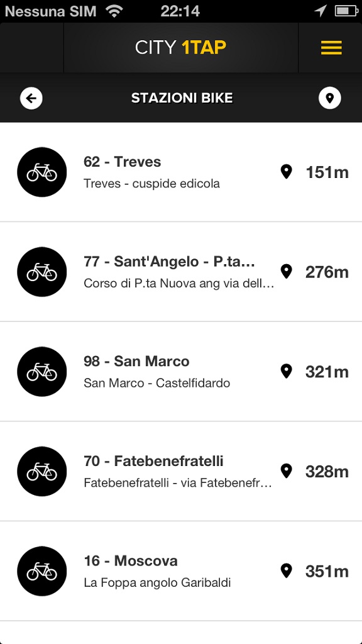Tap the bike icon for 62 - Treves
362x644 pixels.
[x=42, y=172]
